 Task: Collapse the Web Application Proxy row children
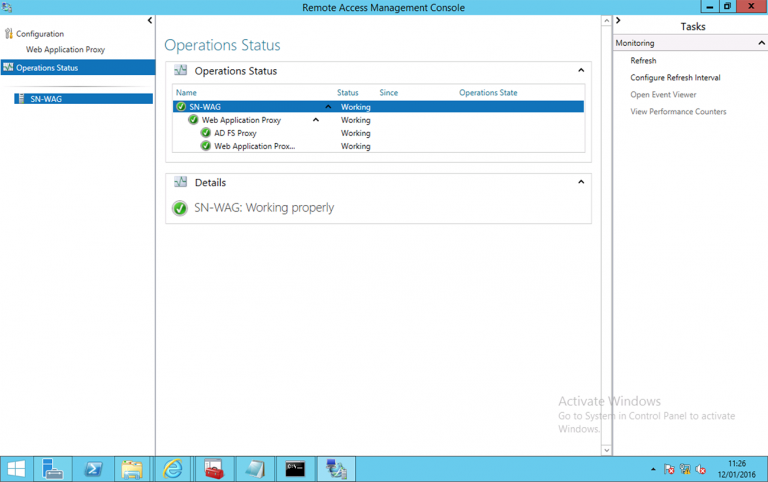(x=316, y=120)
